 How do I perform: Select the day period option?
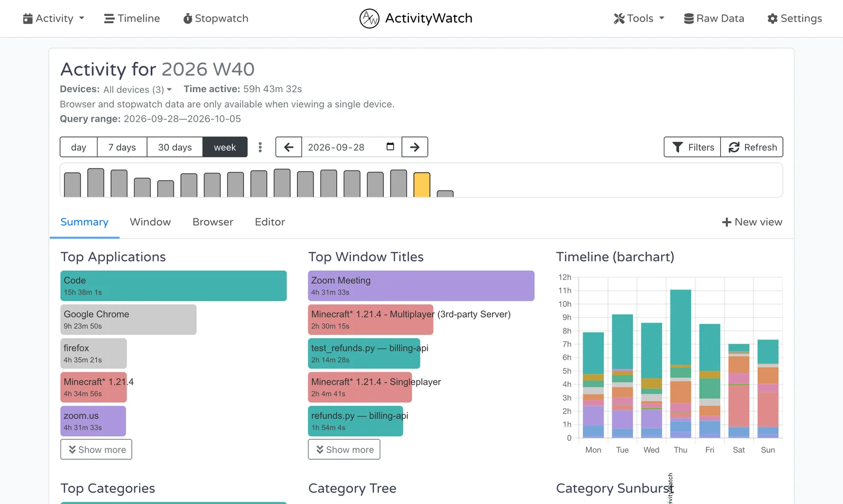point(79,147)
